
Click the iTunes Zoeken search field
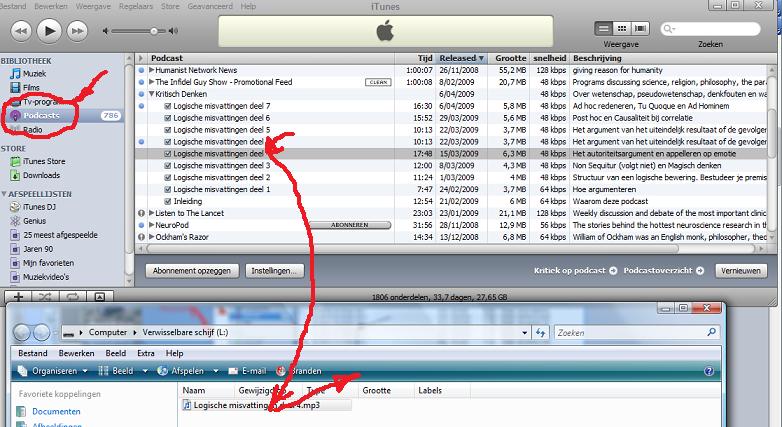(x=710, y=29)
